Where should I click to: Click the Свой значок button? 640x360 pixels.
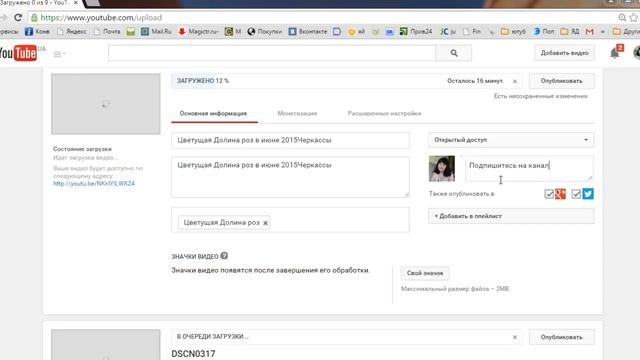coord(425,273)
